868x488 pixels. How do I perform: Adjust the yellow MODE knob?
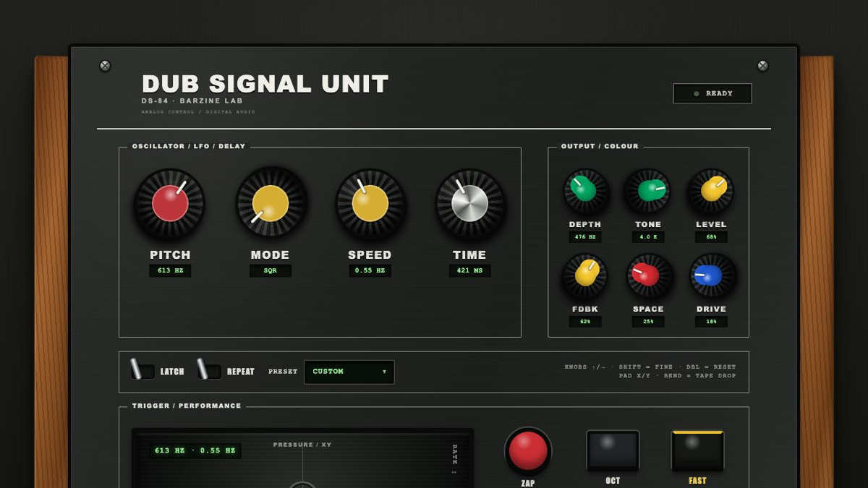point(271,203)
